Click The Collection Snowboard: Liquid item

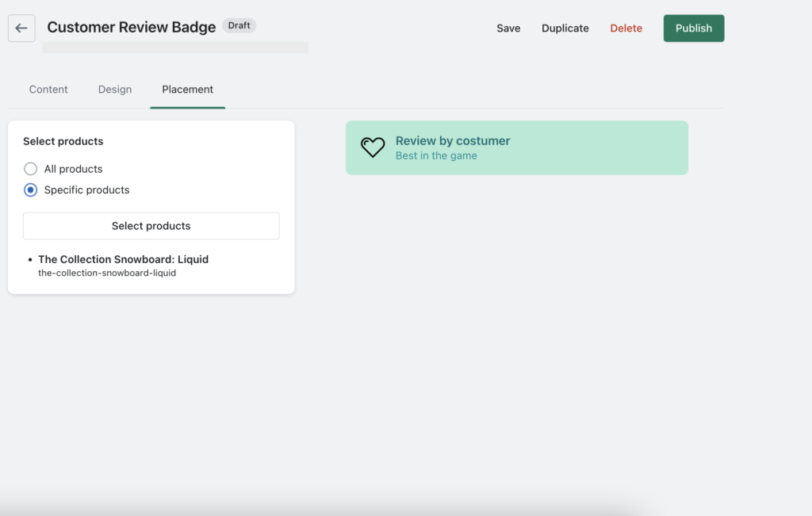pos(123,259)
